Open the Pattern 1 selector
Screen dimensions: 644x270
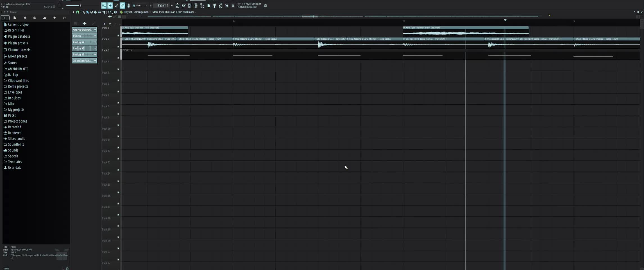[163, 5]
